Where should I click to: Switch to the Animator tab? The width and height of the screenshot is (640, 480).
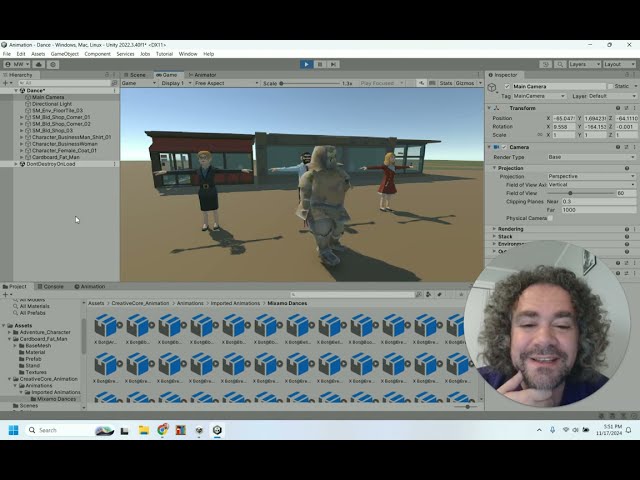pos(202,75)
